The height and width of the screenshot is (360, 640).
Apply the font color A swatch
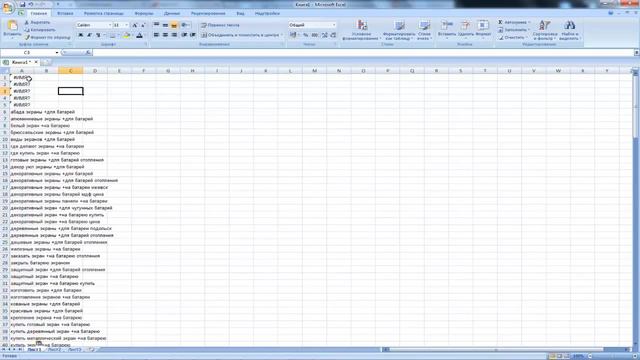pyautogui.click(x=140, y=36)
